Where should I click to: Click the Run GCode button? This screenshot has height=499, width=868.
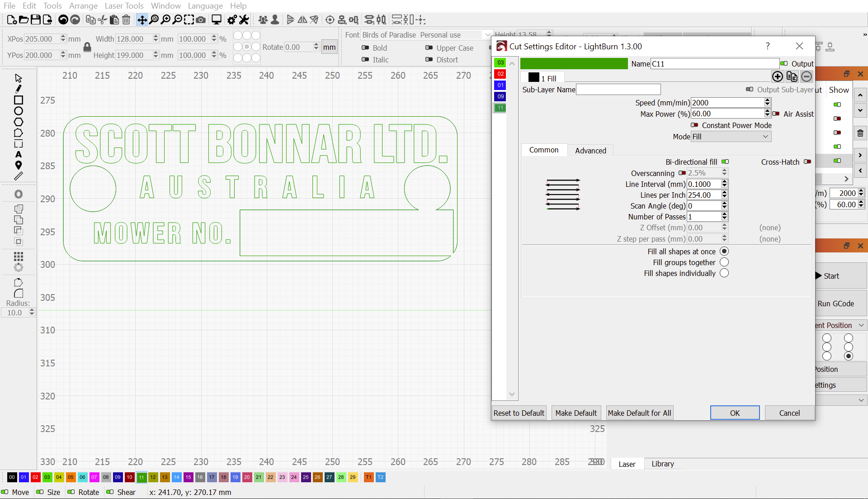(x=840, y=304)
